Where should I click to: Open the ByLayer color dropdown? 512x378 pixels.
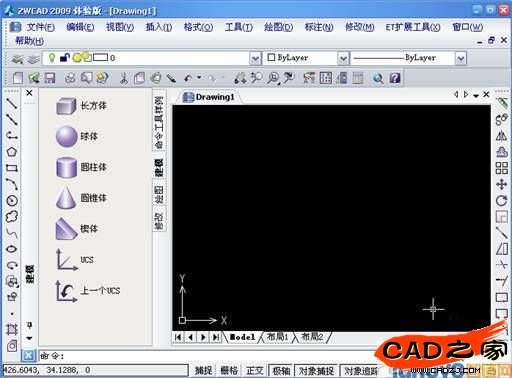(x=343, y=58)
